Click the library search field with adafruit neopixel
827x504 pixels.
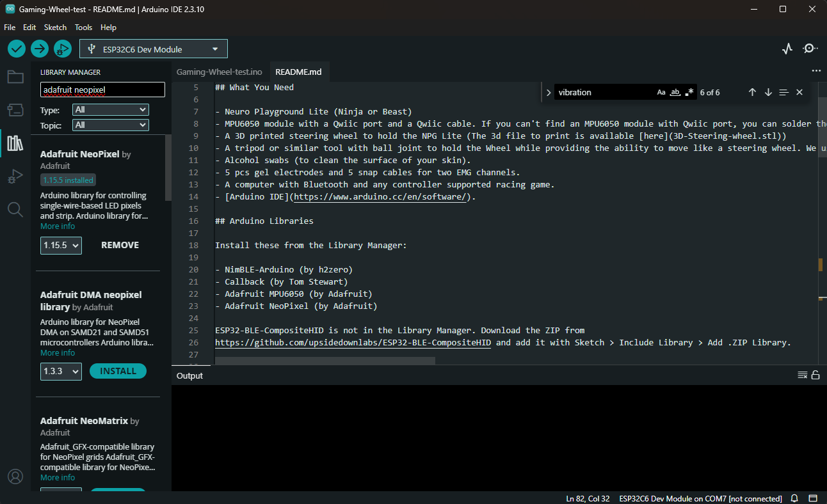click(102, 90)
